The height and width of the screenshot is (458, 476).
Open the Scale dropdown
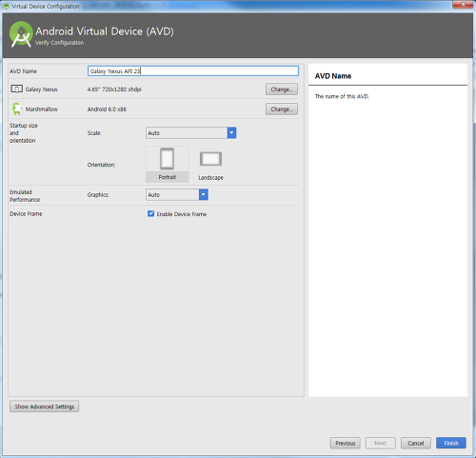[191, 132]
